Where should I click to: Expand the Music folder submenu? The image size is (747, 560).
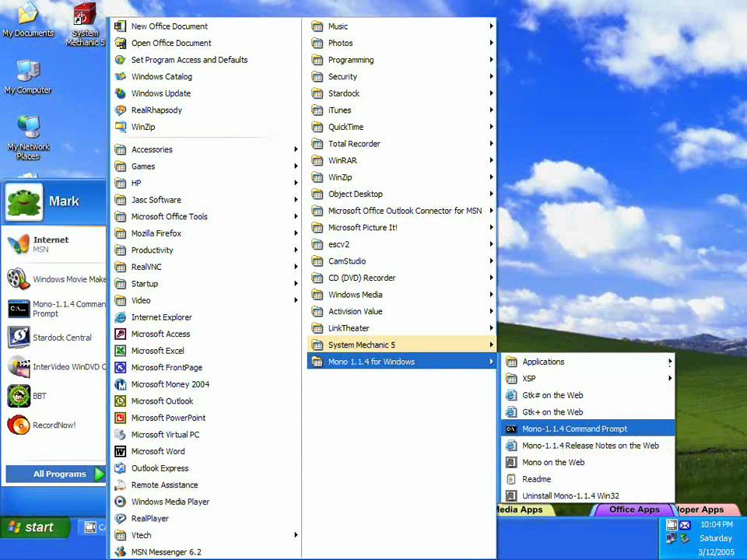[402, 26]
